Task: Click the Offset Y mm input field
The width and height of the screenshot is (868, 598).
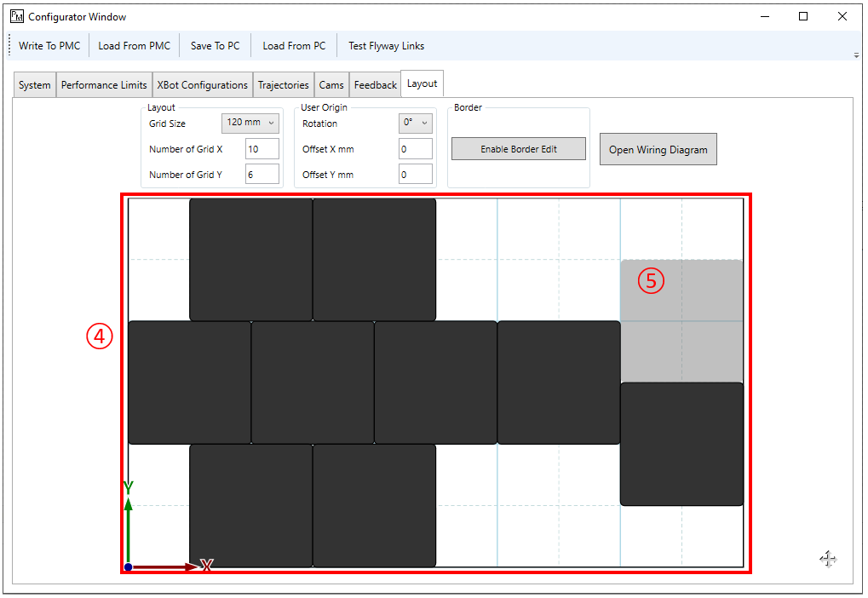Action: (415, 174)
